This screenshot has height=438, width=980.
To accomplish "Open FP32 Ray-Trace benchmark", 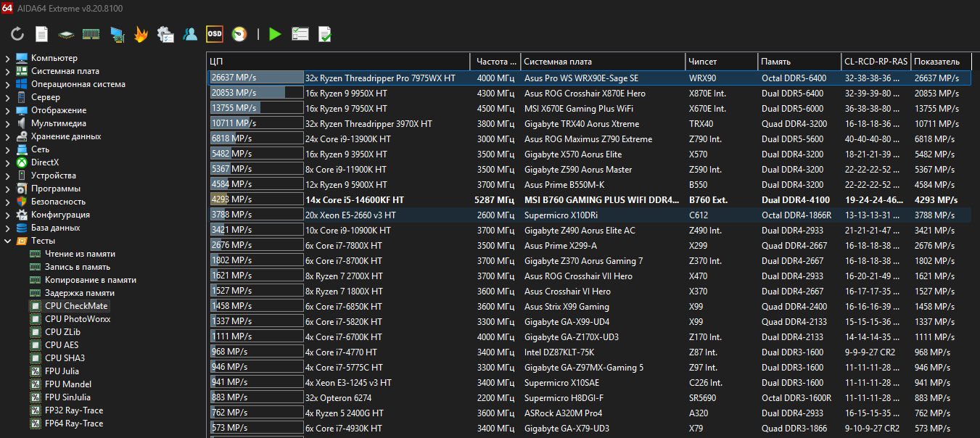I will 74,410.
